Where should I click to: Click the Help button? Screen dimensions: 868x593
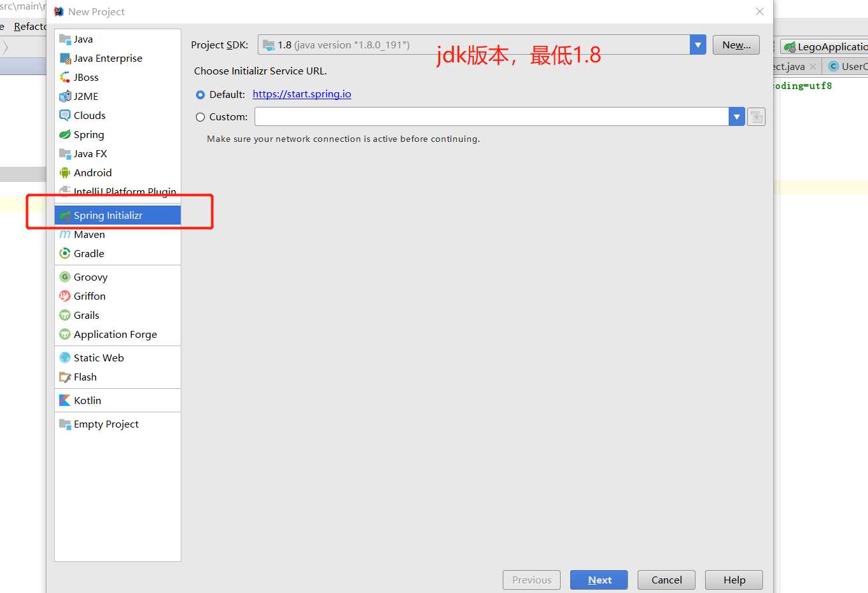[734, 580]
